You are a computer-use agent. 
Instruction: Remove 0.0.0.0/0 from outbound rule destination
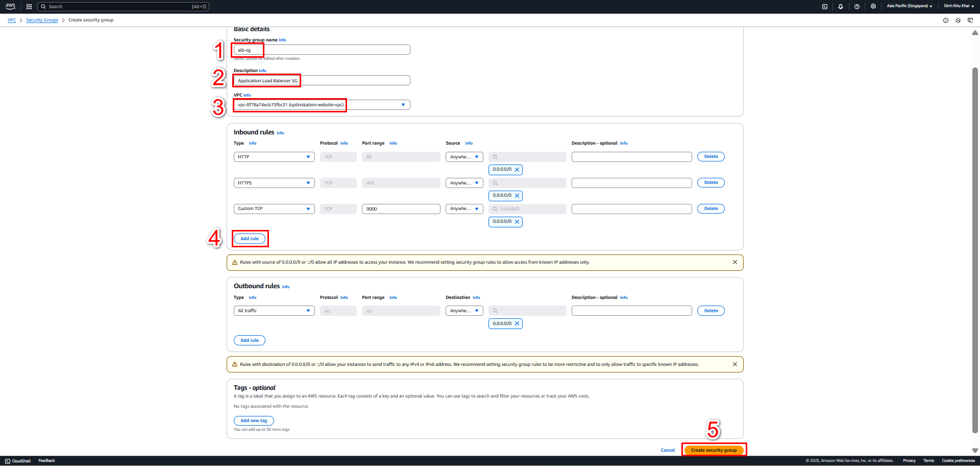517,323
